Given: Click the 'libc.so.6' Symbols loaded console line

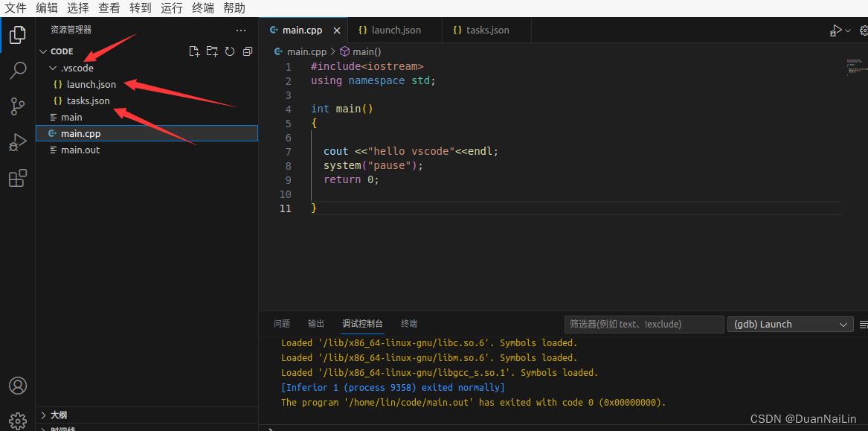Looking at the screenshot, I should click(429, 343).
